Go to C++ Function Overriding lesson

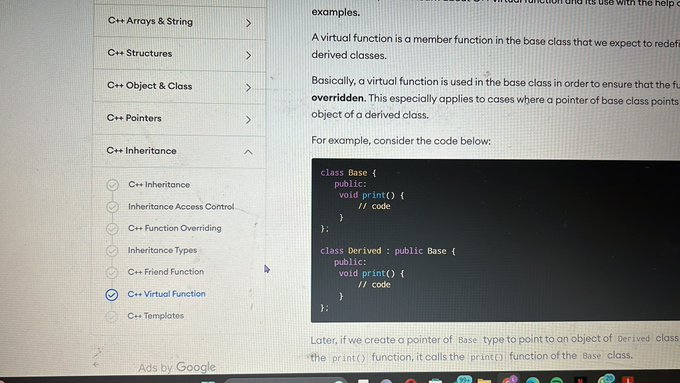click(x=174, y=228)
